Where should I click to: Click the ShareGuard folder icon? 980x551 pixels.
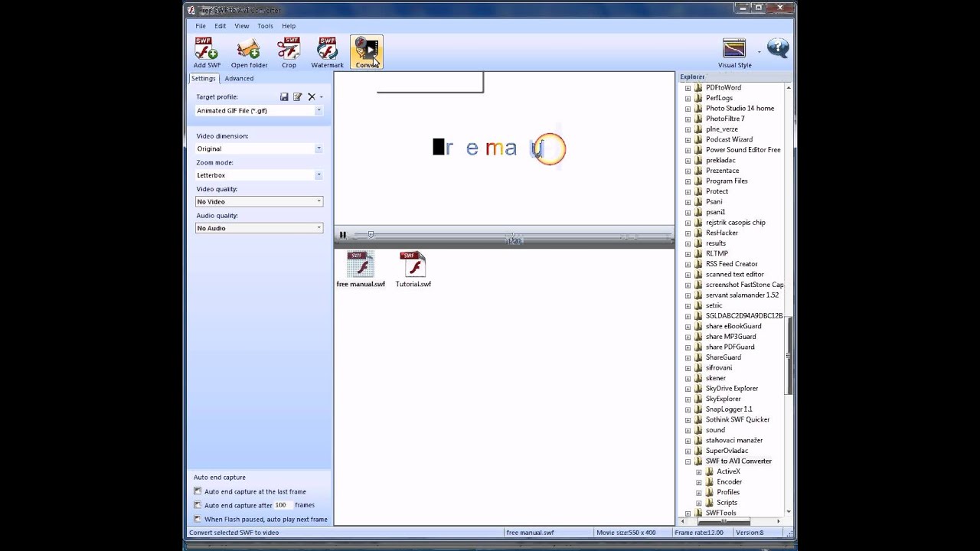[x=698, y=357]
